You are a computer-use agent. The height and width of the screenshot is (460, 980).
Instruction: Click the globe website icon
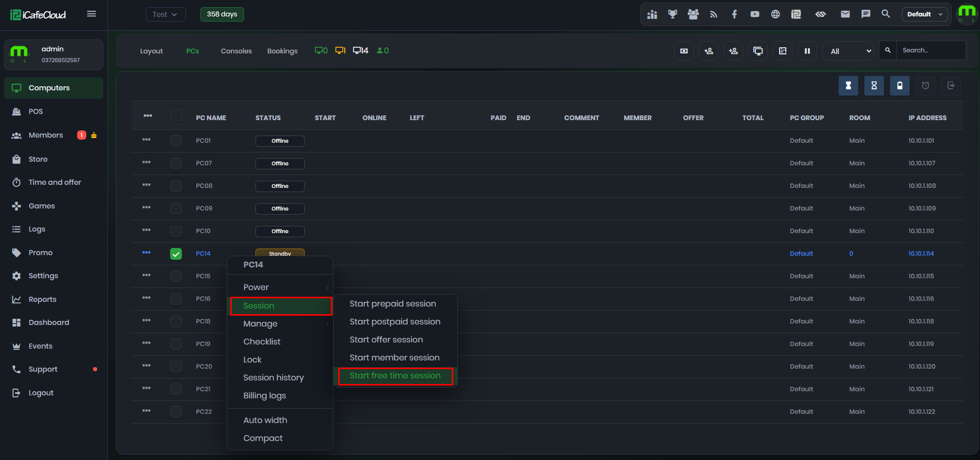[x=775, y=14]
